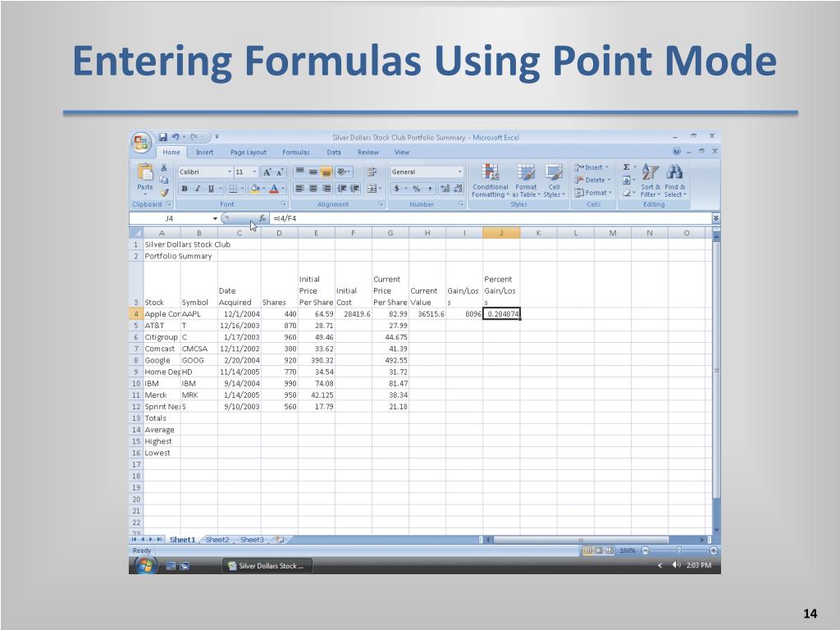Apply Percent Style format
The height and width of the screenshot is (630, 840).
coord(416,189)
